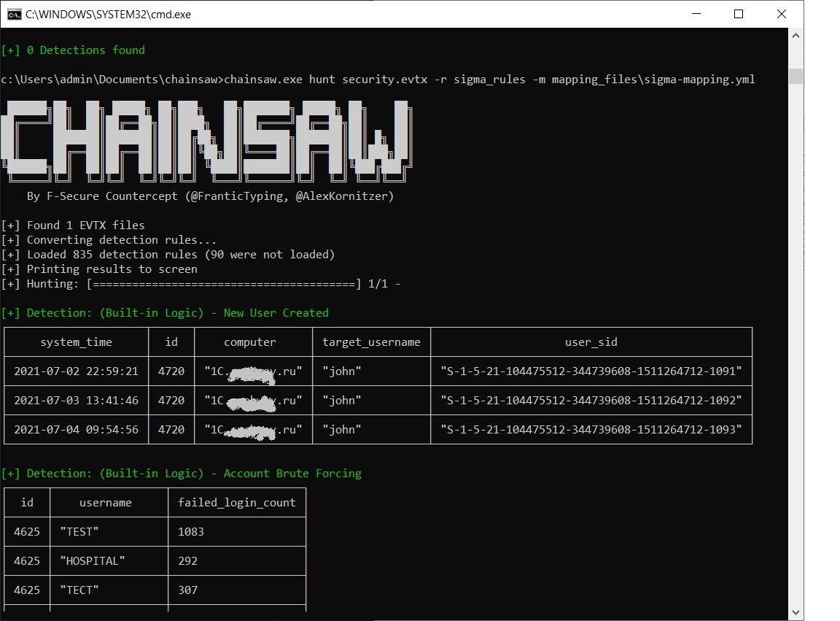Click id 4625 in the HOSPITAL row
The height and width of the screenshot is (621, 840).
(x=27, y=561)
